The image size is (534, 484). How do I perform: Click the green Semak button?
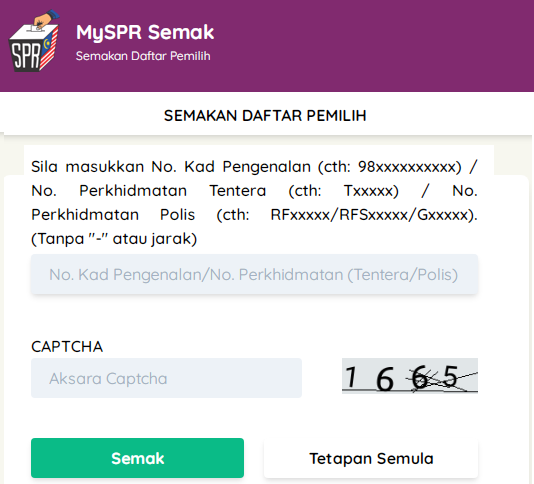[137, 458]
